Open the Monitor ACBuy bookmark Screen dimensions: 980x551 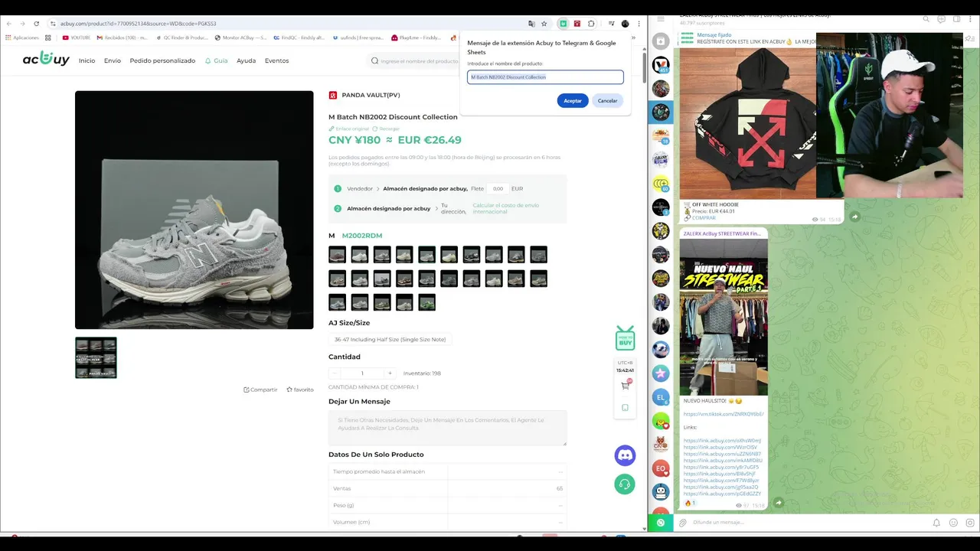[240, 37]
